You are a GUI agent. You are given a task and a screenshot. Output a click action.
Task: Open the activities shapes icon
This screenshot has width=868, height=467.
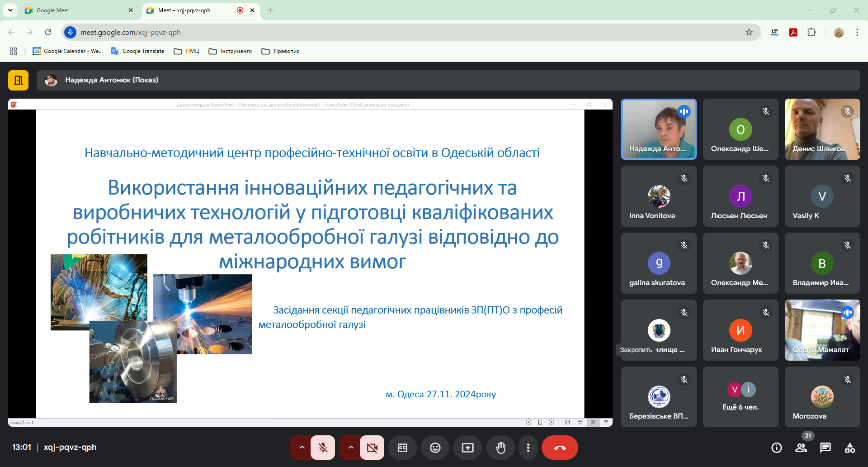pos(849,448)
